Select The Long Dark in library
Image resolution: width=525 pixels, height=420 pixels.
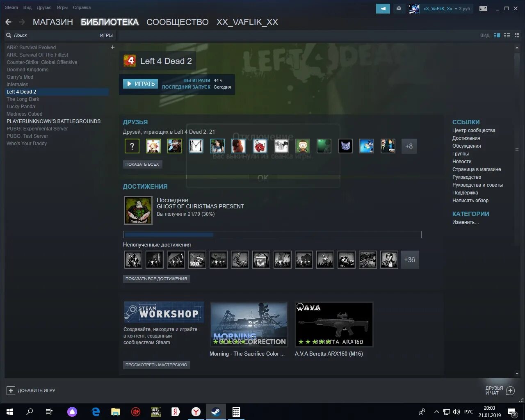click(x=23, y=99)
